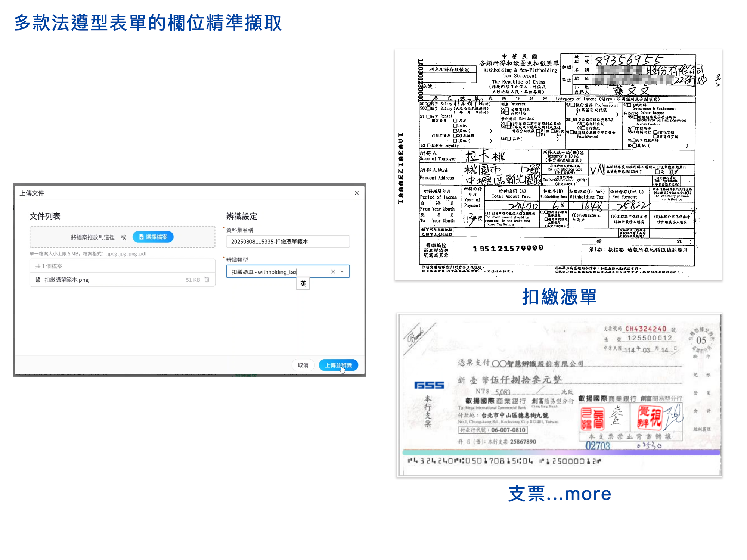This screenshot has width=747, height=560.
Task: Close the 上傳文件 dialog
Action: click(357, 193)
